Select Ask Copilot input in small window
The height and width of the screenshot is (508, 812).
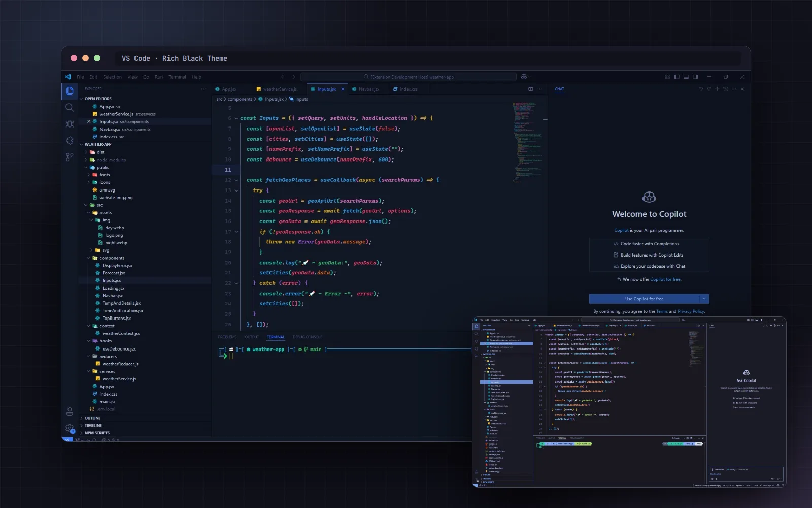click(x=746, y=474)
